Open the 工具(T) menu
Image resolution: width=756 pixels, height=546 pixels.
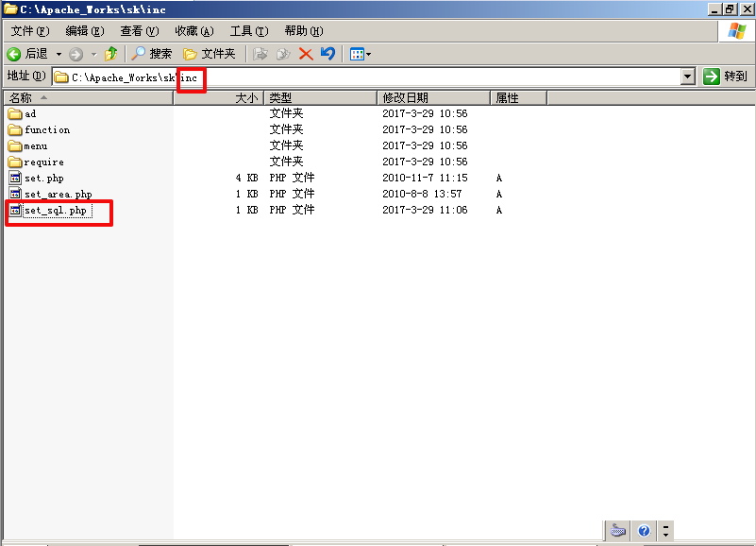(x=249, y=31)
